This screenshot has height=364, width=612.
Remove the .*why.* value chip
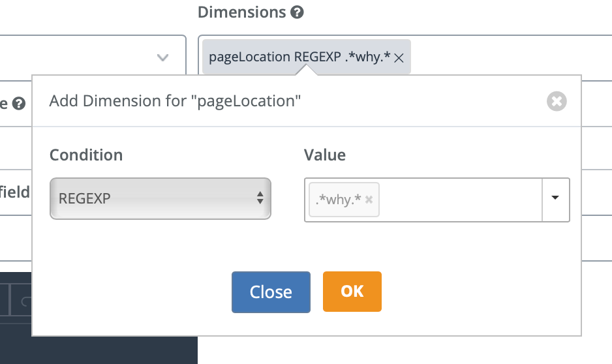pos(369,200)
